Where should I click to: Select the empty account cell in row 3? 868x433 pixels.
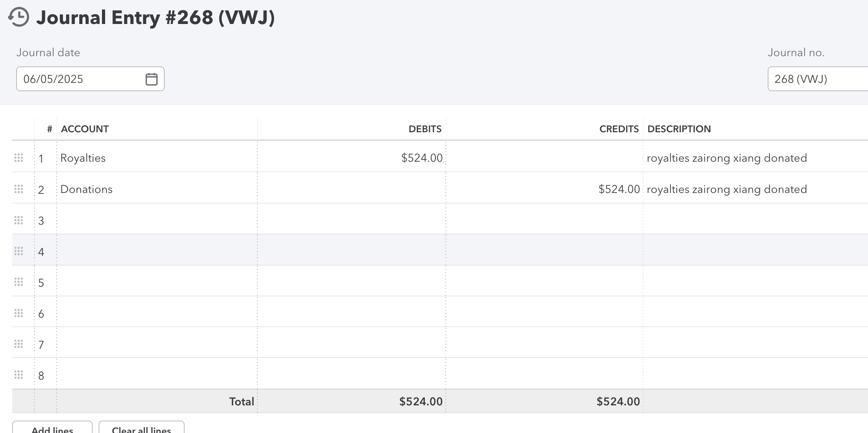click(156, 221)
